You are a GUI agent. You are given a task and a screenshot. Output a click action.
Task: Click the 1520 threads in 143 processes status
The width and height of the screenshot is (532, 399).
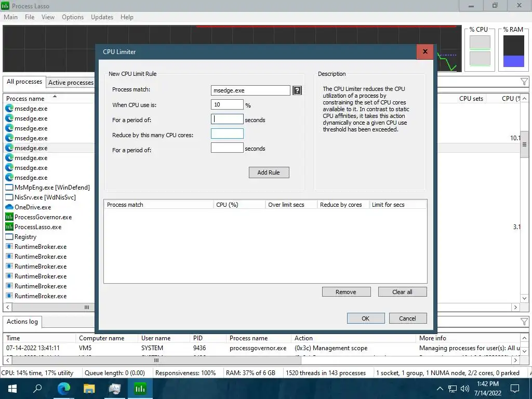tap(326, 373)
